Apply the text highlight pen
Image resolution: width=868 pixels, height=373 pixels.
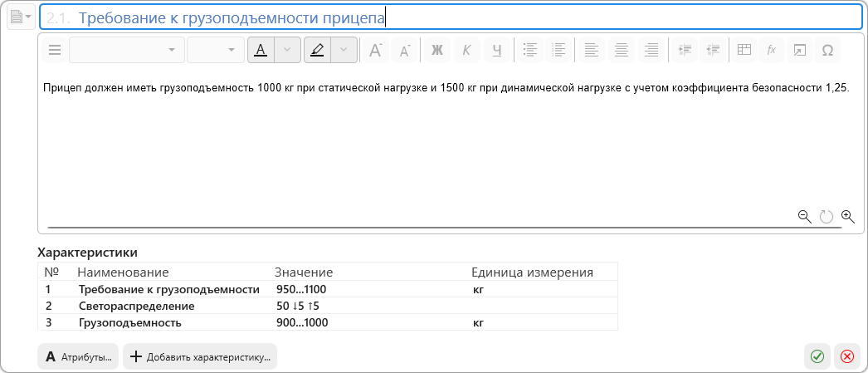tap(317, 51)
